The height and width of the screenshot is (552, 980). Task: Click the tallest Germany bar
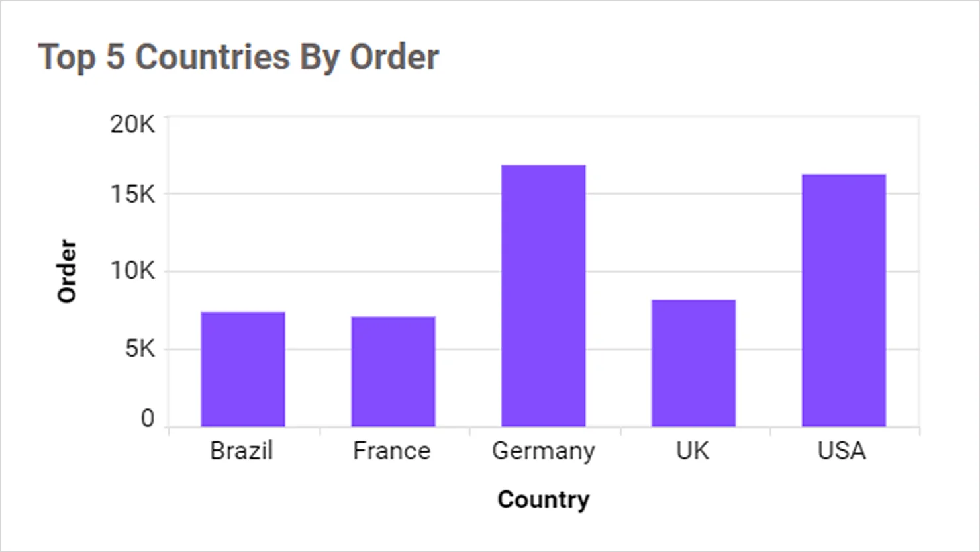[543, 295]
